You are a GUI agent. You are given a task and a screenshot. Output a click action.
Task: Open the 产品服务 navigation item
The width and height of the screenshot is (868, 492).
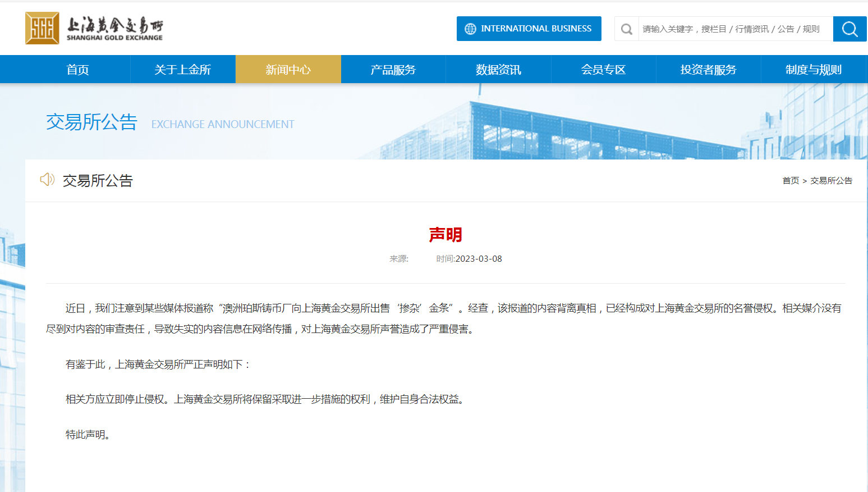393,70
